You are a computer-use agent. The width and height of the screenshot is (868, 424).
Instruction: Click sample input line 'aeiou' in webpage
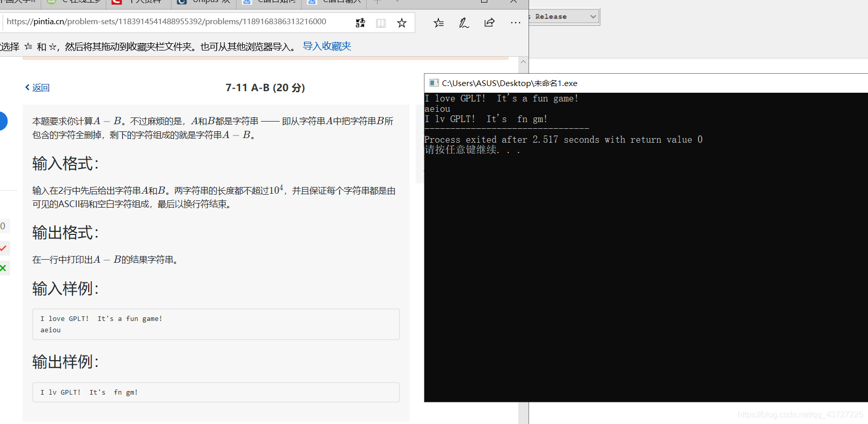coord(50,330)
